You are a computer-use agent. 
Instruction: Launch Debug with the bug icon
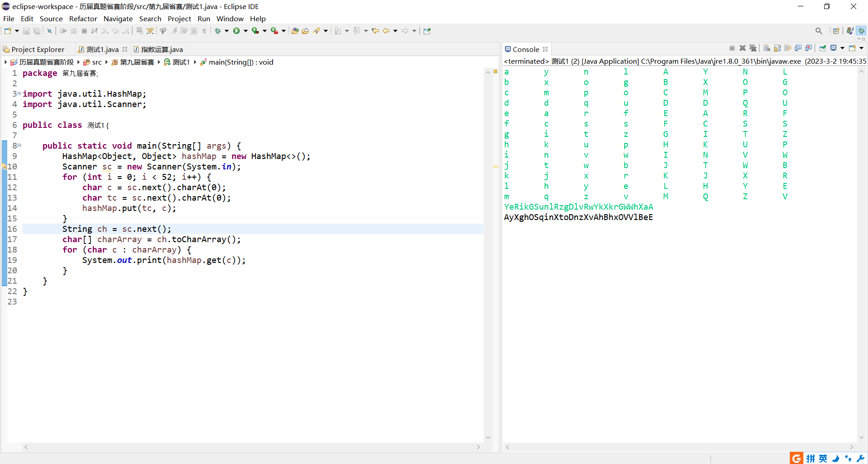[x=217, y=31]
